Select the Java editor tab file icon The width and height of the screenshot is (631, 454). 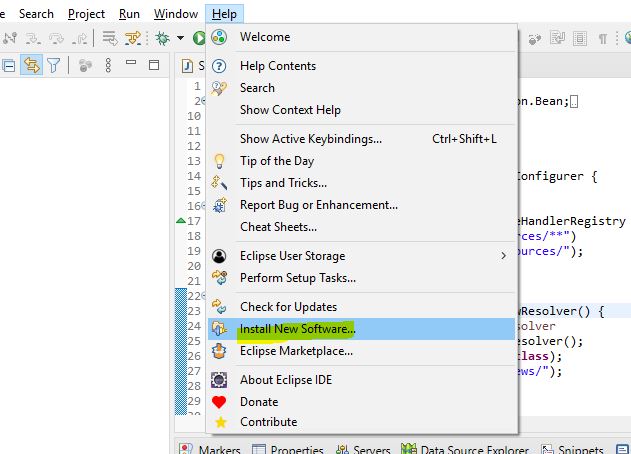[x=187, y=66]
